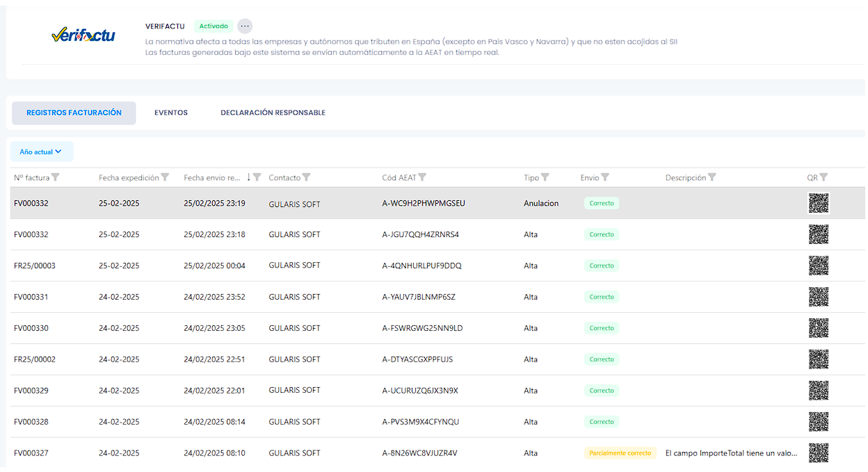Open QR code for invoice FV000330

pos(819,328)
